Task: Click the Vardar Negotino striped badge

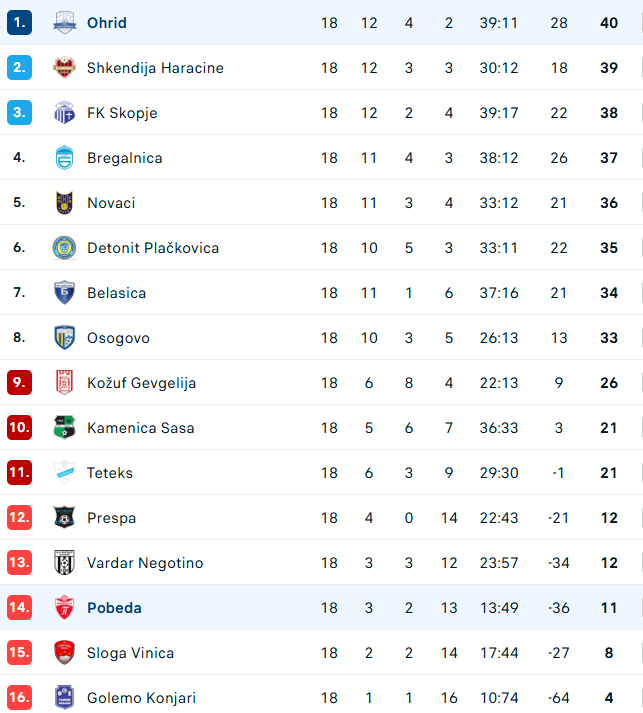Action: [64, 563]
